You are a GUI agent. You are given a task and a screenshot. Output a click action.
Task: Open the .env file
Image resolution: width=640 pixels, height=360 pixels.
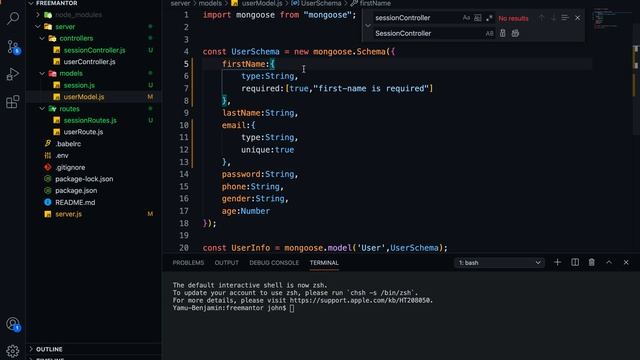click(x=62, y=156)
